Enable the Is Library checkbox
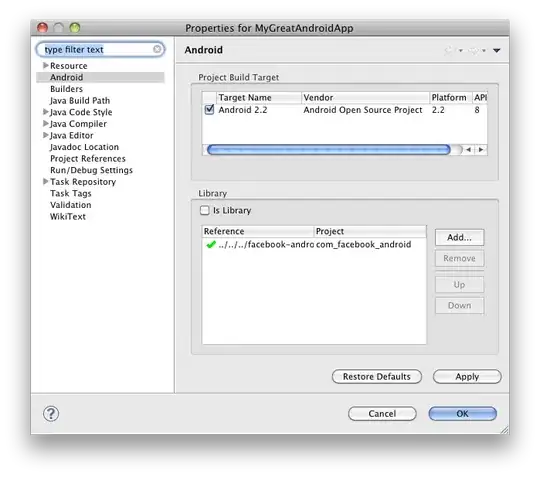The image size is (540, 477). coord(205,210)
